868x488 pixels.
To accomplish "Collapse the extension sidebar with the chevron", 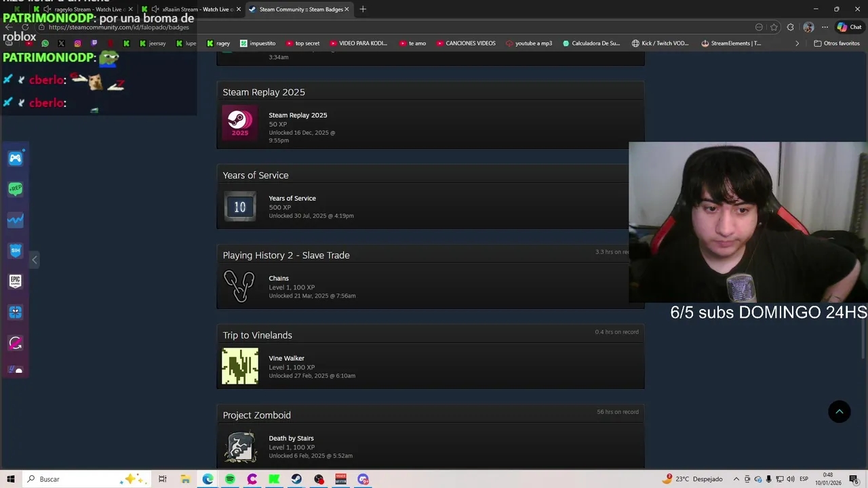I will click(x=35, y=260).
